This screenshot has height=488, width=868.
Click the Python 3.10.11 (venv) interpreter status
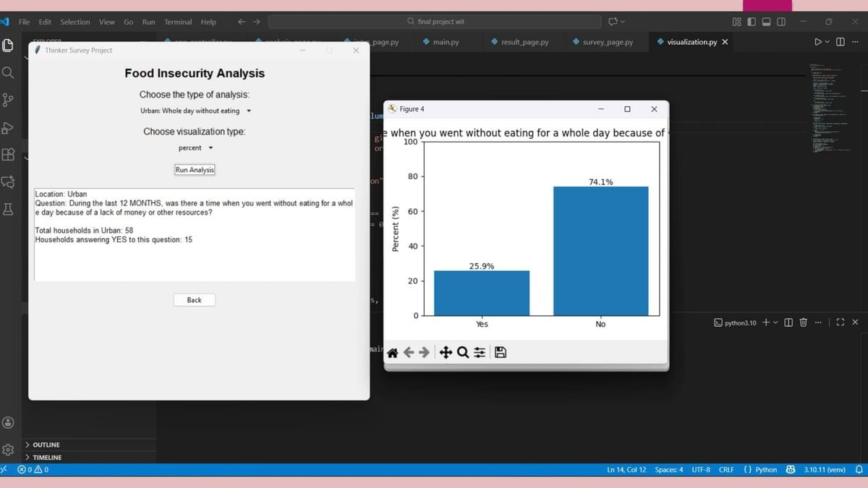pos(825,470)
